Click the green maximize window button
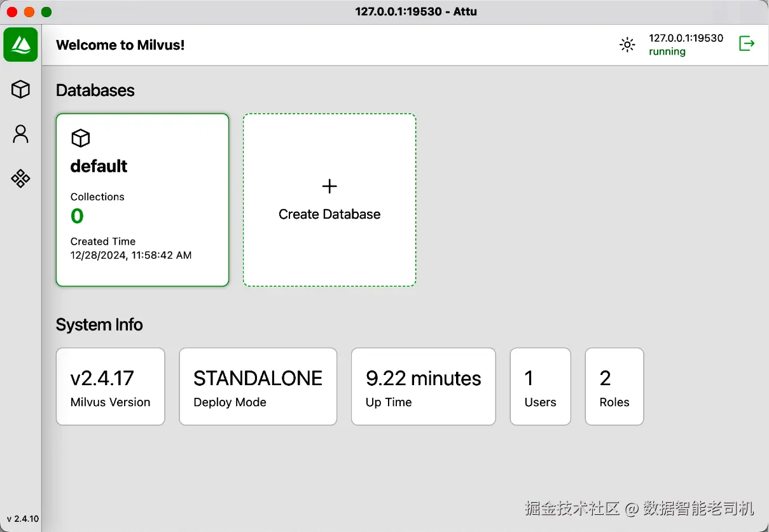769x532 pixels. [46, 12]
